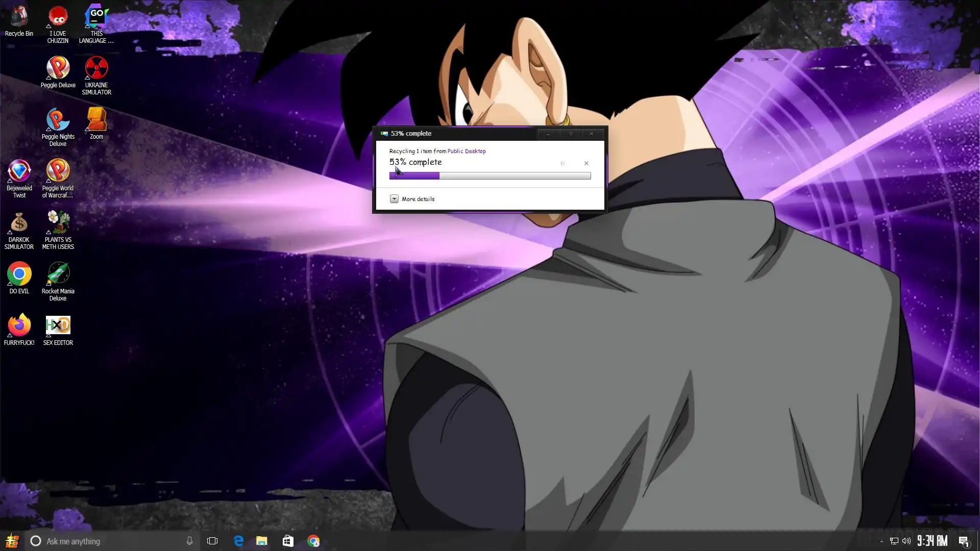Click the microphone icon in search bar
Screen dimensions: 980x551
[189, 541]
